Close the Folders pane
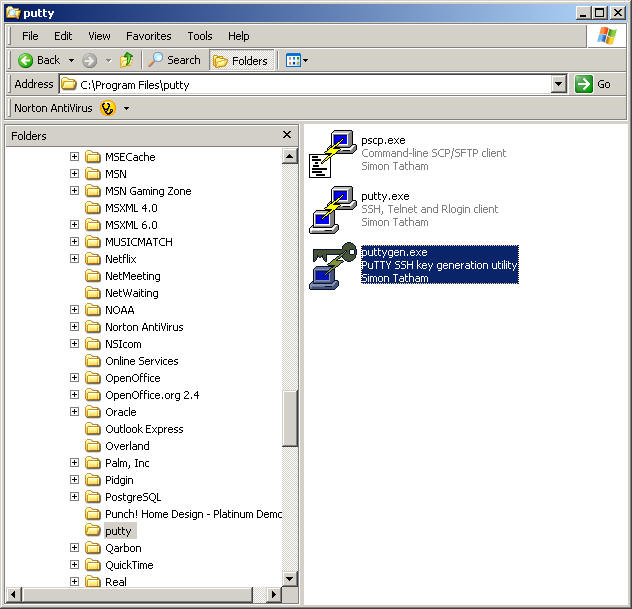Image resolution: width=632 pixels, height=609 pixels. coord(287,135)
